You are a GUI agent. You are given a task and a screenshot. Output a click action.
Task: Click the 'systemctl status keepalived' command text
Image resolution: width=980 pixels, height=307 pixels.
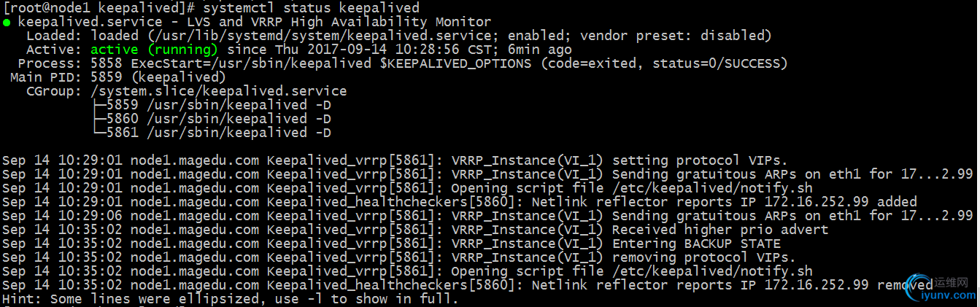(312, 7)
